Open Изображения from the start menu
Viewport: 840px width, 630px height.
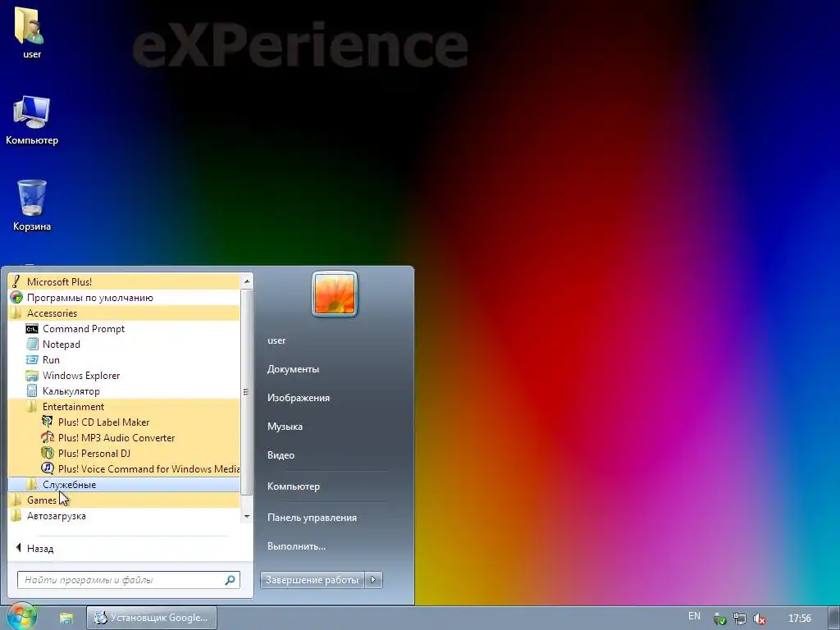(x=299, y=398)
